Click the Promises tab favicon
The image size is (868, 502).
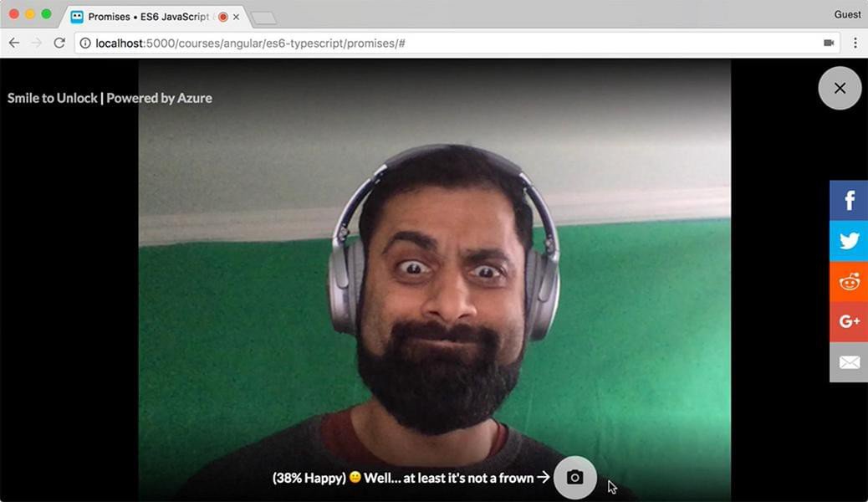point(77,17)
